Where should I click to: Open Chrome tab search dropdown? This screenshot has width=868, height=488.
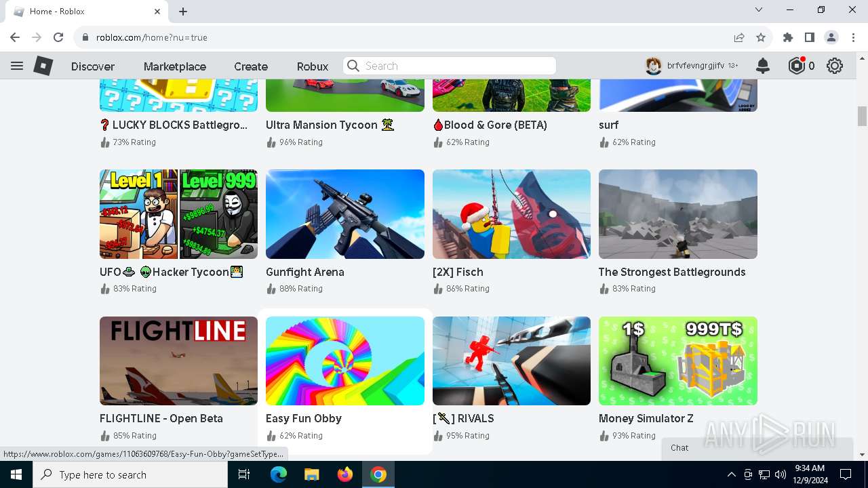click(x=759, y=9)
